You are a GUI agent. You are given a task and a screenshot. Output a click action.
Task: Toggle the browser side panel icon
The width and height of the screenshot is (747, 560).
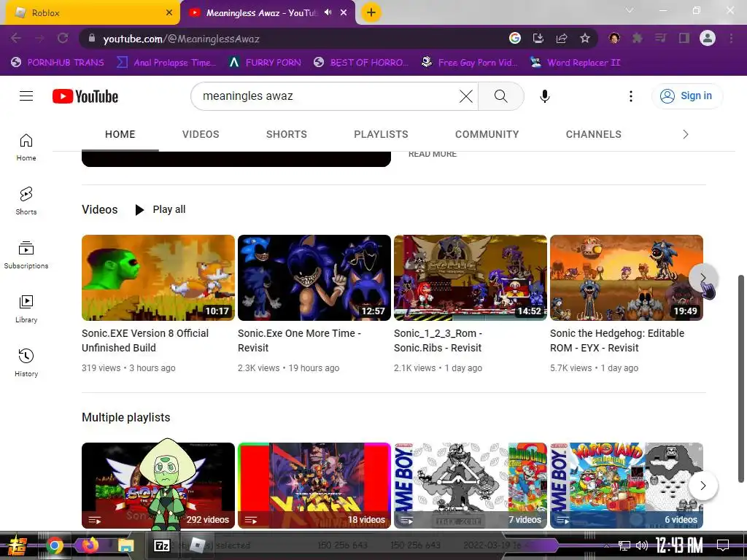(x=684, y=38)
